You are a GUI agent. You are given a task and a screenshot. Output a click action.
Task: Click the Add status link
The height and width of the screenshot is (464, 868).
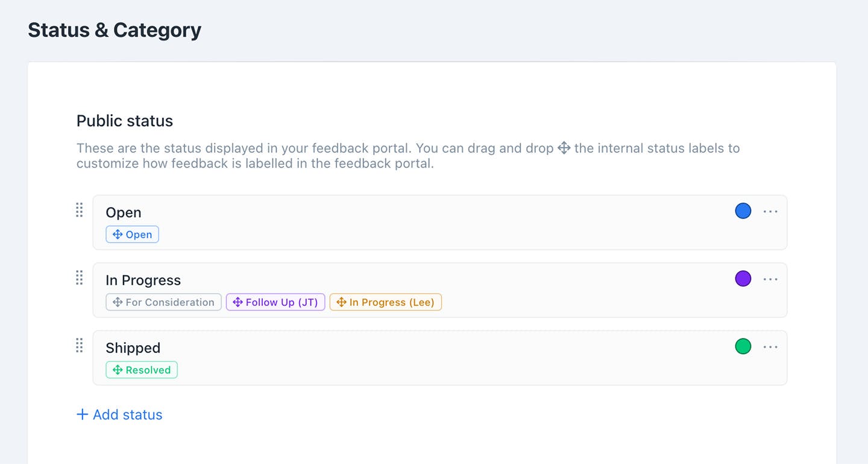pyautogui.click(x=127, y=415)
